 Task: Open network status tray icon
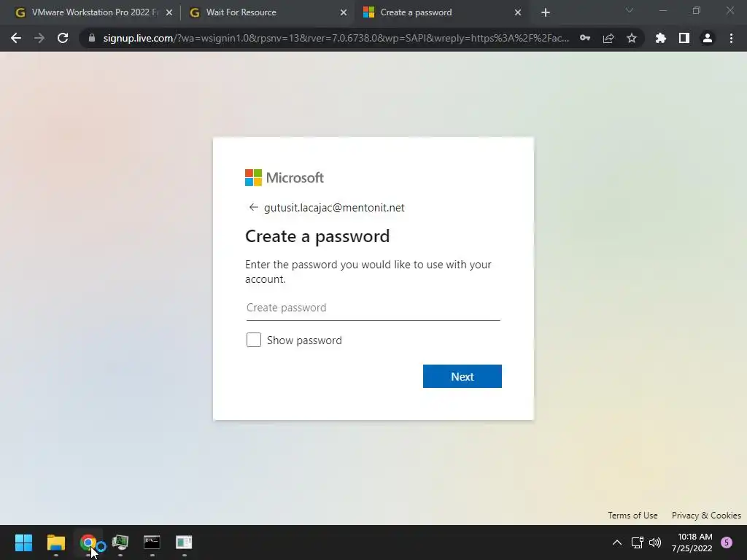pyautogui.click(x=637, y=542)
